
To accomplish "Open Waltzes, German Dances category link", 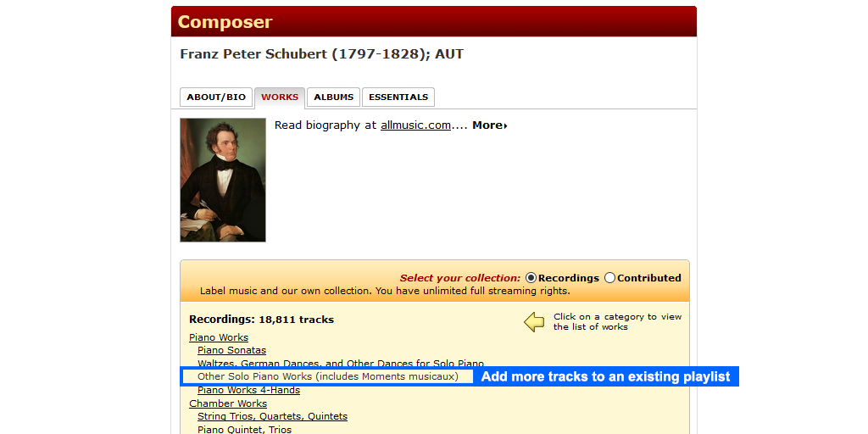I will tap(341, 364).
